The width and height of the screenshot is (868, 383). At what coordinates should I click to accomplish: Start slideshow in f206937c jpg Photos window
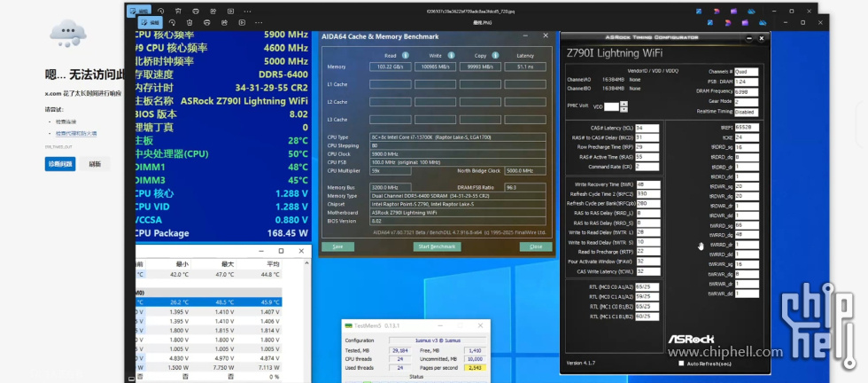coord(231,11)
